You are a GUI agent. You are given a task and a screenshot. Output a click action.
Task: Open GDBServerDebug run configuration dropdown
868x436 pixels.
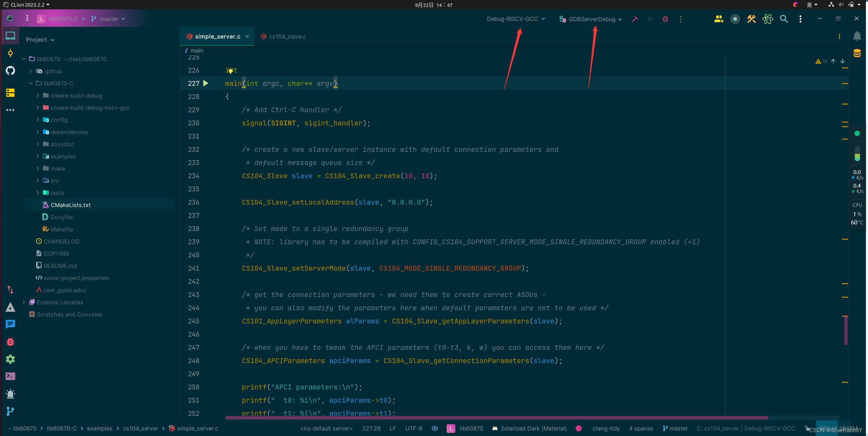click(590, 19)
